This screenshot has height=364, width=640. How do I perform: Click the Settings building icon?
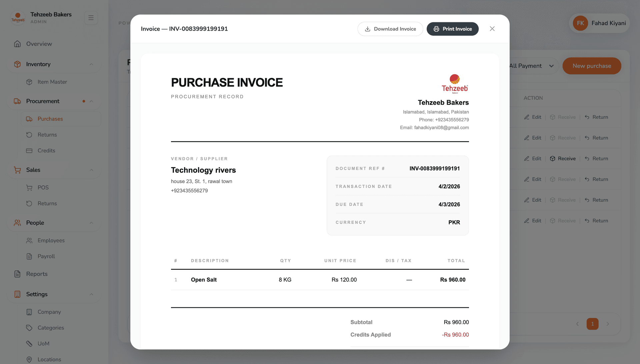tap(17, 294)
